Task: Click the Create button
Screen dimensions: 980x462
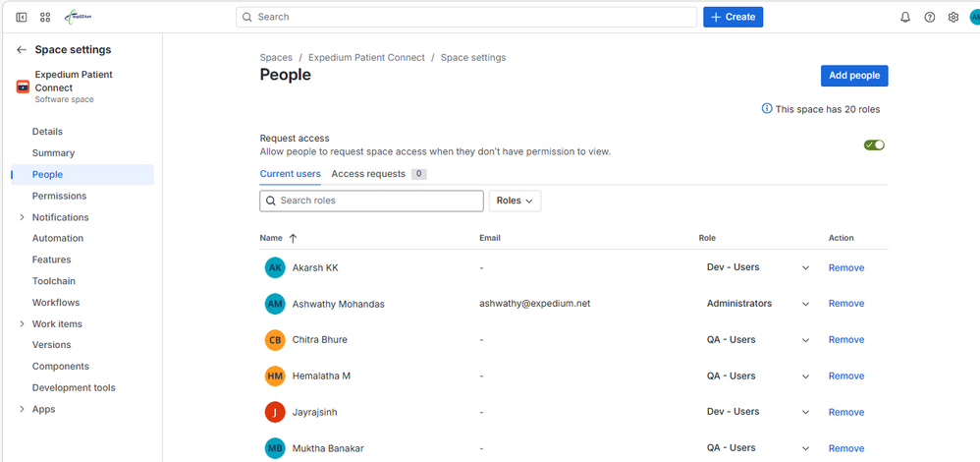Action: click(x=734, y=17)
